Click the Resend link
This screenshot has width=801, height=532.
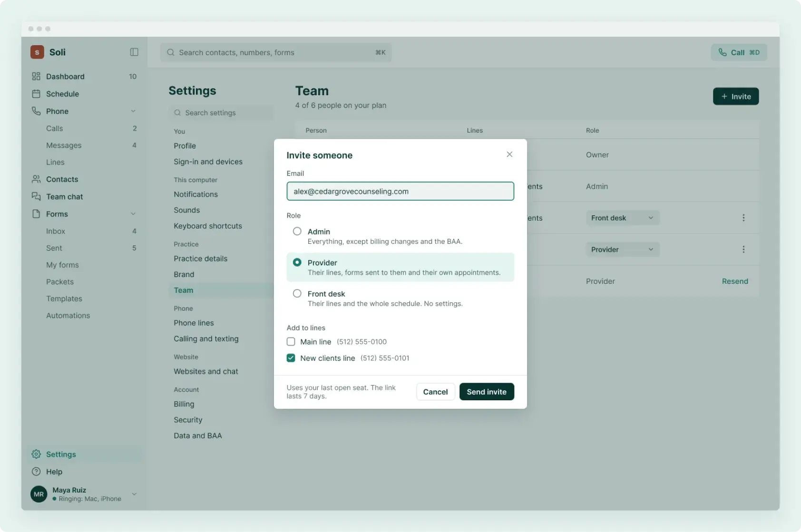pyautogui.click(x=735, y=281)
